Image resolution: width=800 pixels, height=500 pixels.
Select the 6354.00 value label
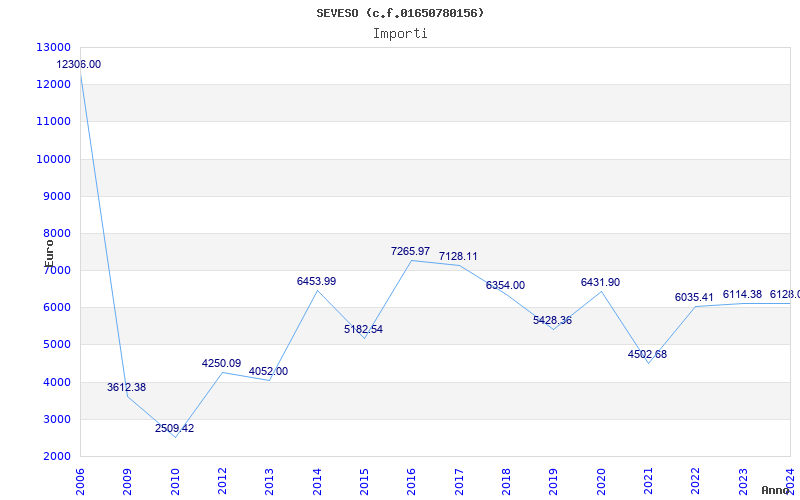[505, 286]
